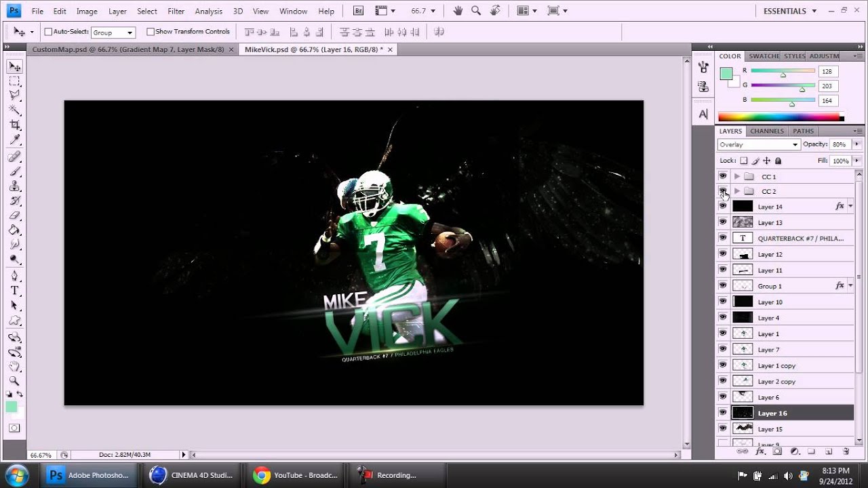
Task: Open YouTube Chrome window from taskbar
Action: coord(296,475)
